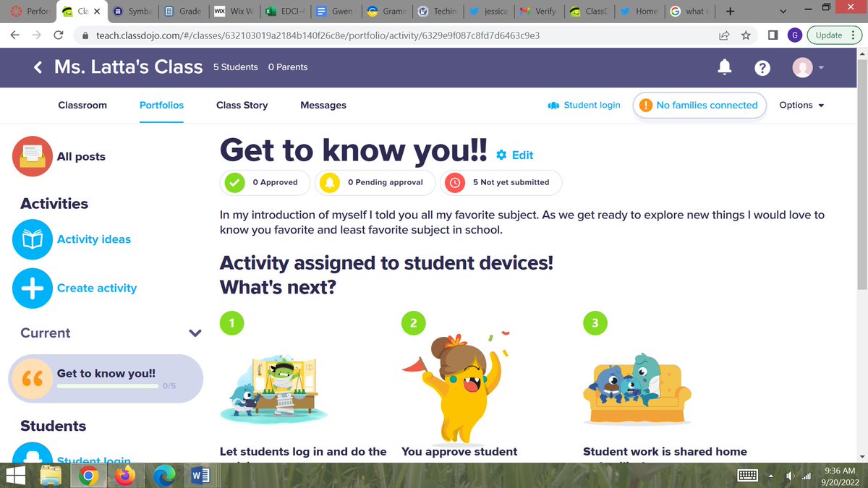
Task: Reload the page with the refresh icon
Action: 59,35
